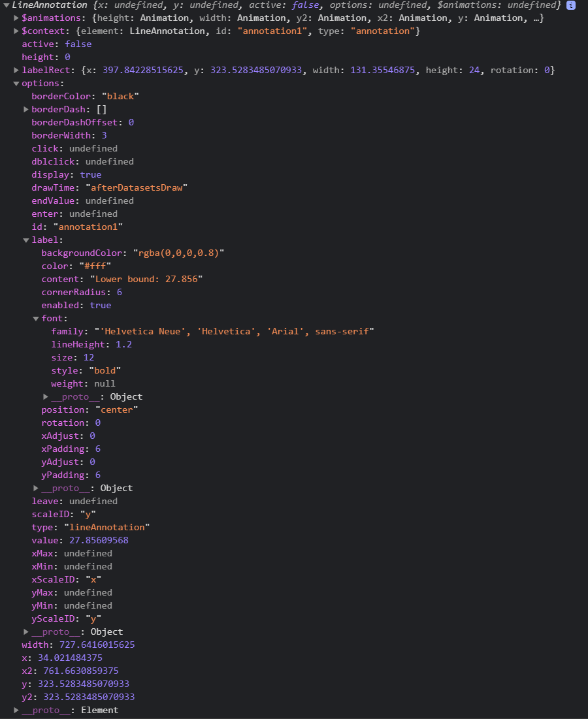Click the y2: 323.5283485070933 value
The height and width of the screenshot is (719, 588).
89,697
